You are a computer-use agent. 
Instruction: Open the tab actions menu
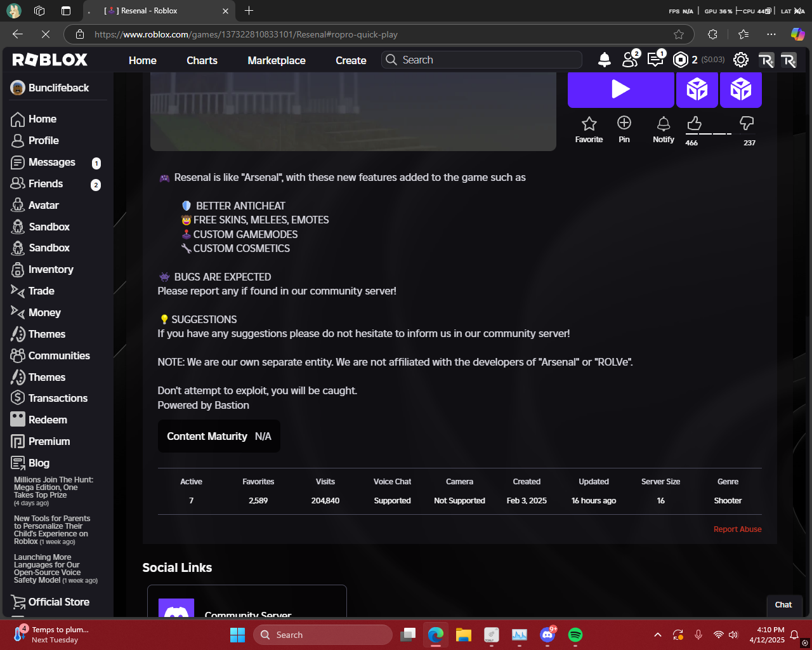pyautogui.click(x=66, y=11)
